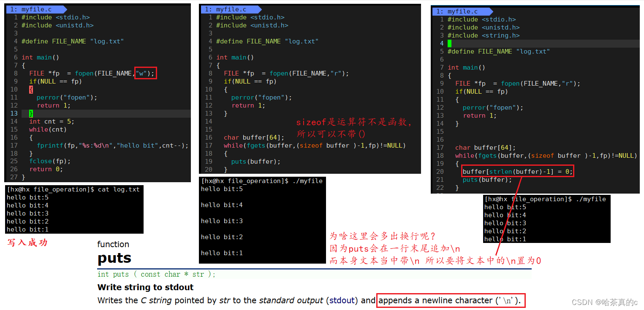This screenshot has height=310, width=644.
Task: Select the myfile.c tab in the right editor
Action: click(462, 11)
